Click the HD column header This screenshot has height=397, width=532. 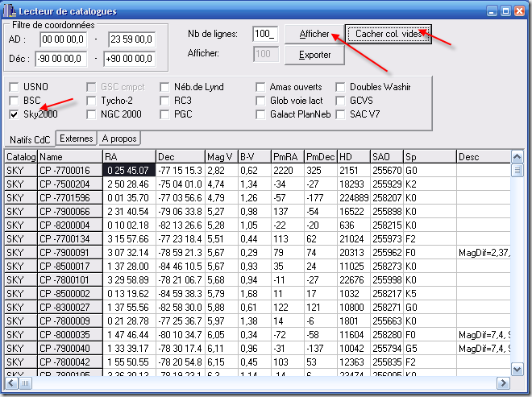(x=354, y=157)
